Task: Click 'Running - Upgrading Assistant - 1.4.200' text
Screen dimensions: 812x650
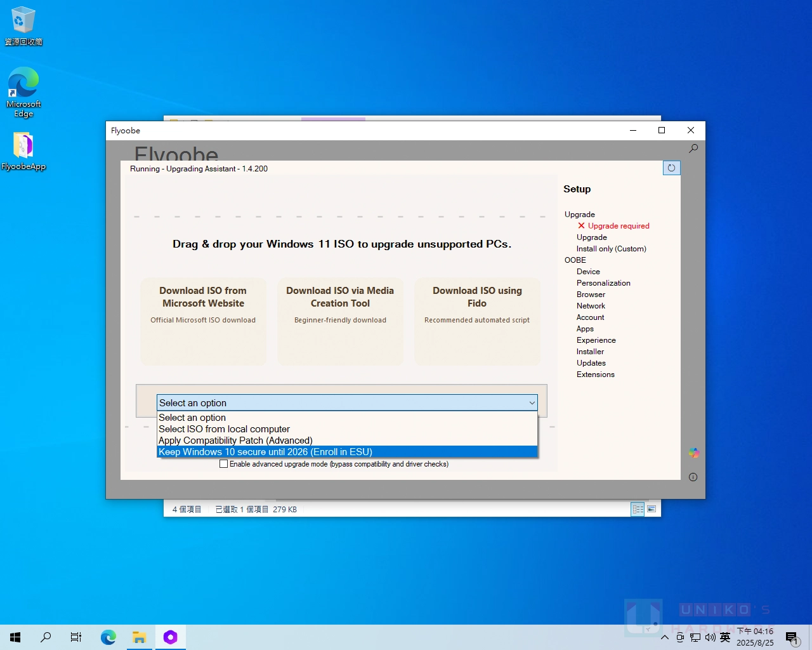Action: click(x=199, y=169)
